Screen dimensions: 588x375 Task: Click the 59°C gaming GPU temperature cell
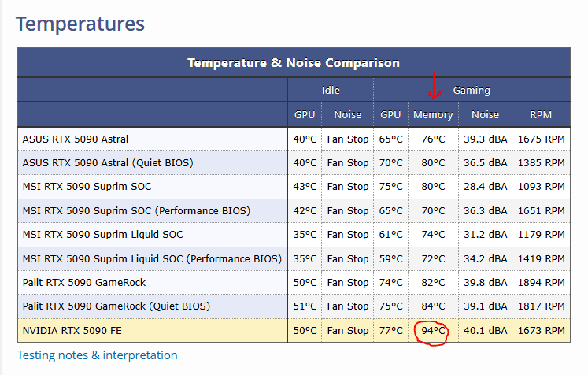[391, 259]
